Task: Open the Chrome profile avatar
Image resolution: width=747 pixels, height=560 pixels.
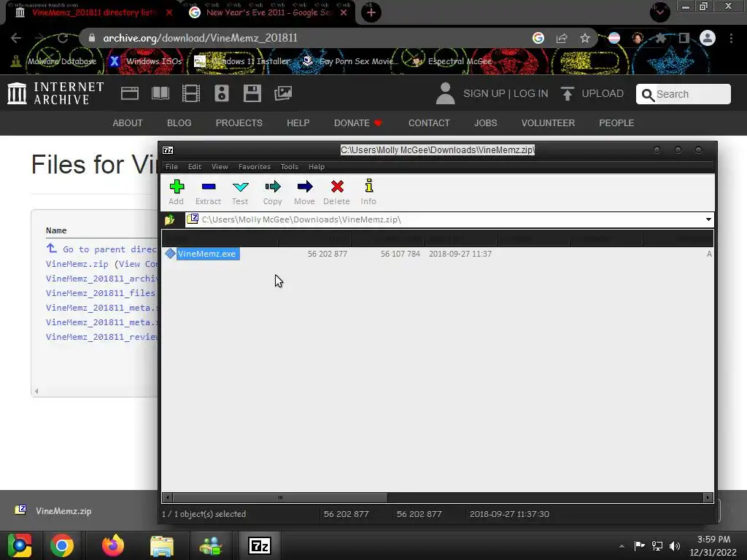Action: click(708, 38)
